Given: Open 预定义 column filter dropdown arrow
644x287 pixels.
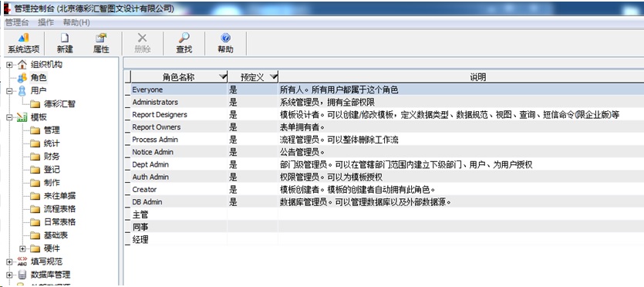Looking at the screenshot, I should point(273,77).
